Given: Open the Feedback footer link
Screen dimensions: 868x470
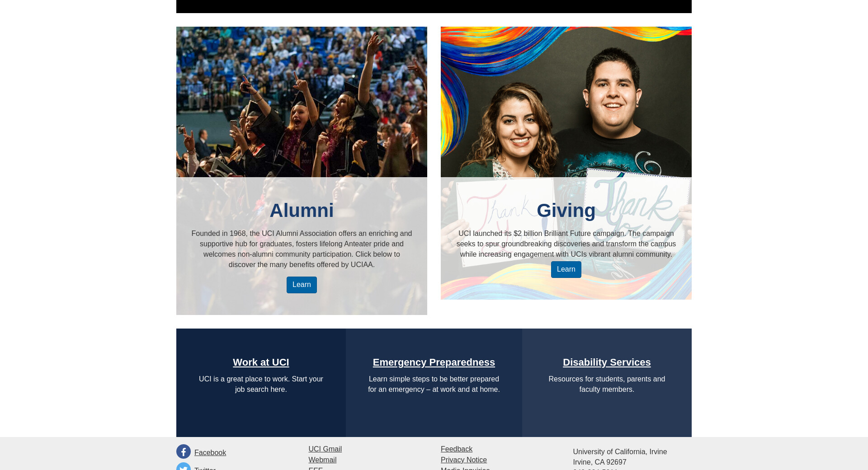Looking at the screenshot, I should coord(457,449).
